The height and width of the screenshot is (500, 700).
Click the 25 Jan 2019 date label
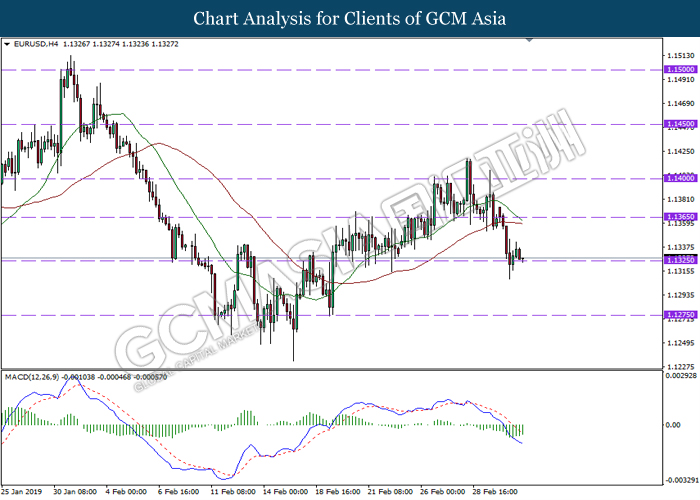click(21, 492)
